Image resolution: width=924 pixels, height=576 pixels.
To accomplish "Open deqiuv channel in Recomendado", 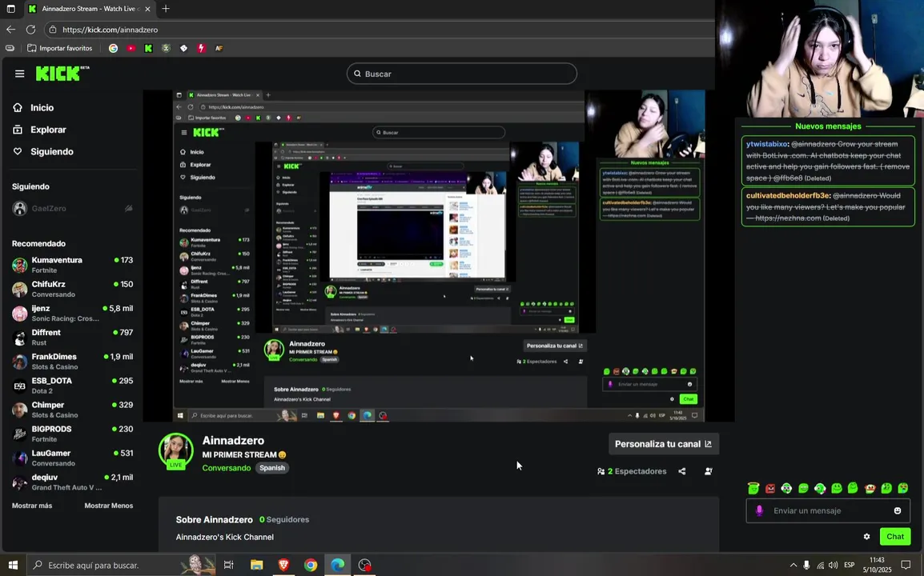I will tap(72, 482).
